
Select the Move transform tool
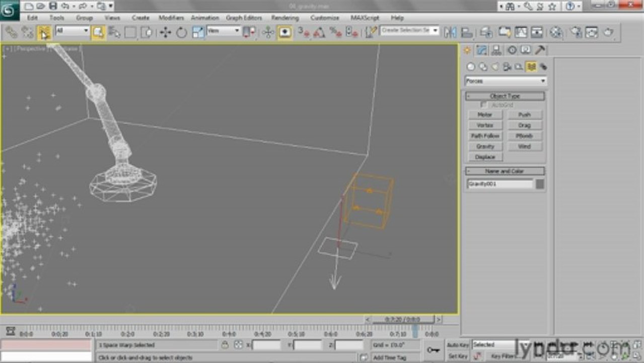click(x=165, y=33)
